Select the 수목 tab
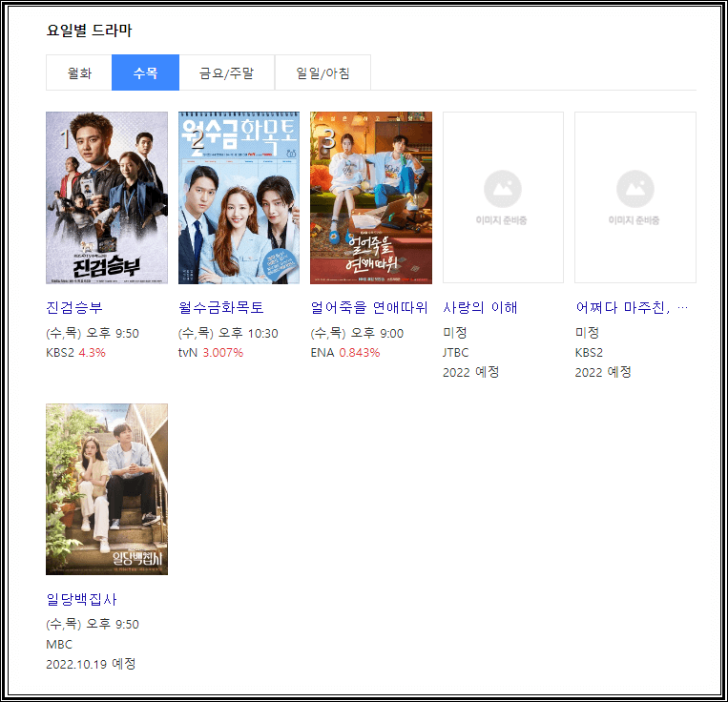Viewport: 728px width, 702px height. 145,72
